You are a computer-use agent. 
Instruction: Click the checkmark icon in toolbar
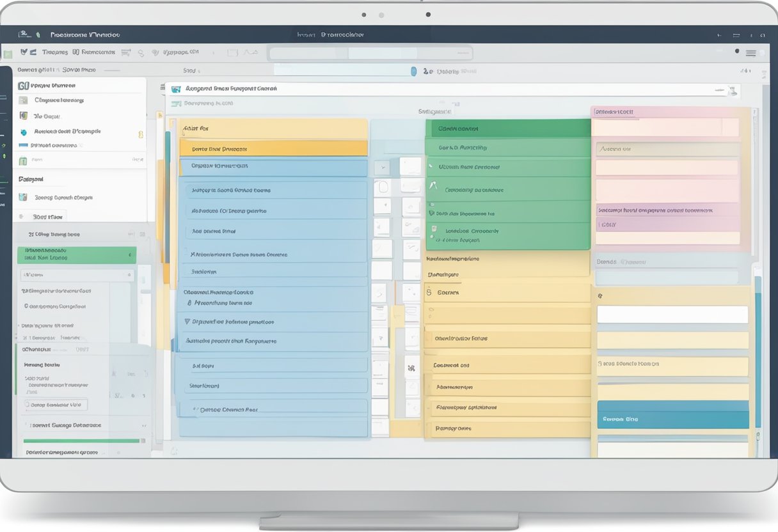(24, 52)
